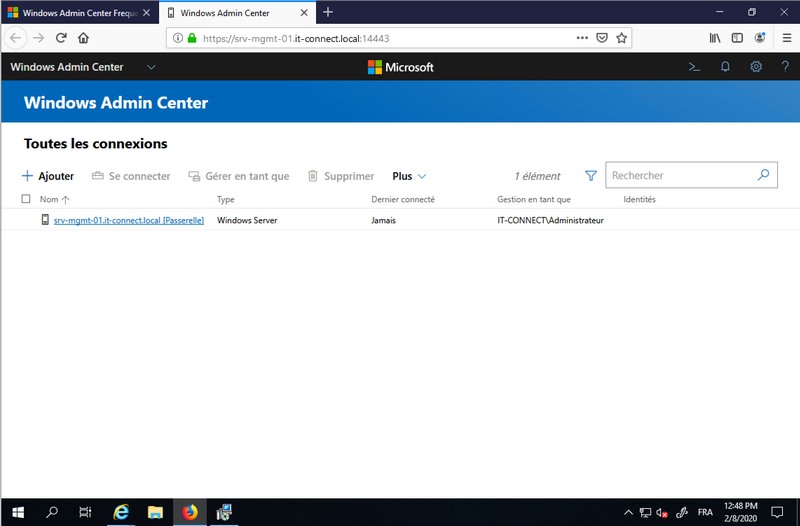Click the Type column header
800x526 pixels.
coord(226,199)
